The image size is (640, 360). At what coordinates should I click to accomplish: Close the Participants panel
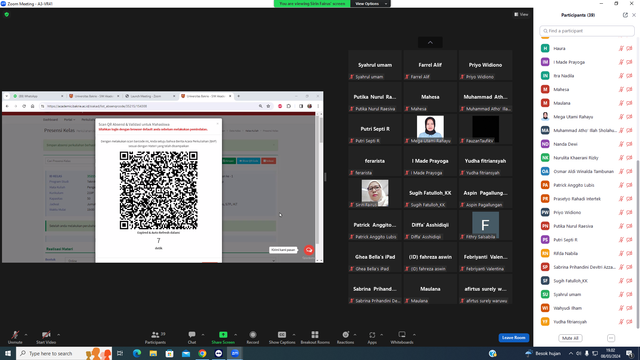pos(634,15)
